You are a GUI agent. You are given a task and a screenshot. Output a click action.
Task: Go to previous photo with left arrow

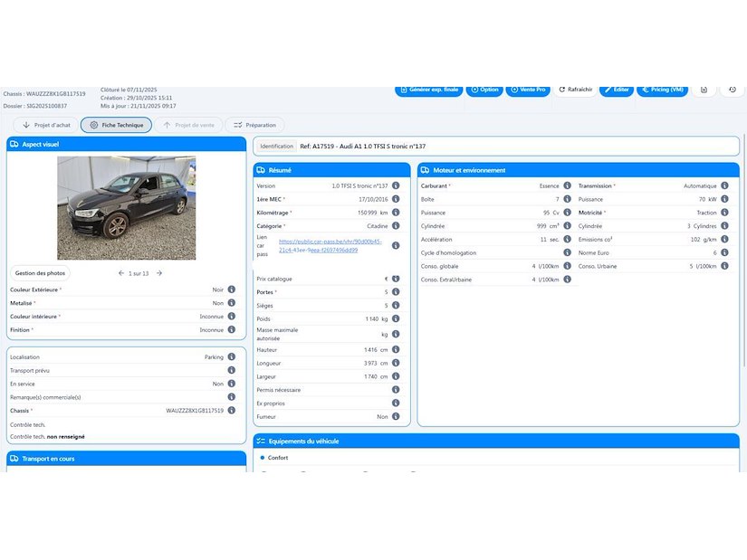[121, 273]
